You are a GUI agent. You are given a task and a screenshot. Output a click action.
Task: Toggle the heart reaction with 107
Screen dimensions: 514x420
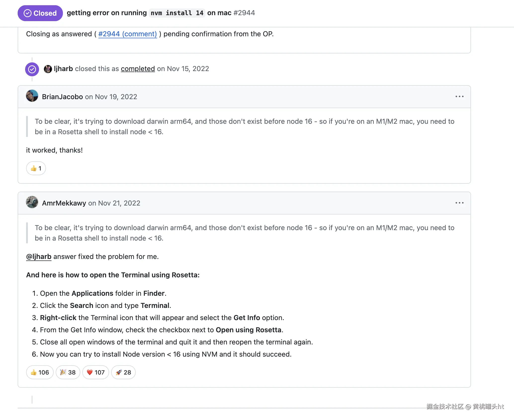[96, 372]
